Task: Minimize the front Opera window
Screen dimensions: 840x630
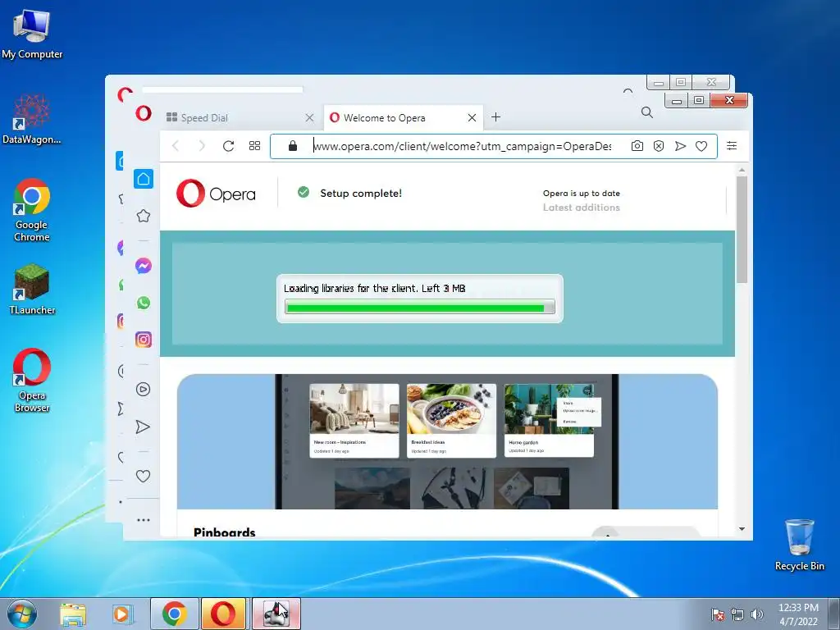Action: (677, 100)
